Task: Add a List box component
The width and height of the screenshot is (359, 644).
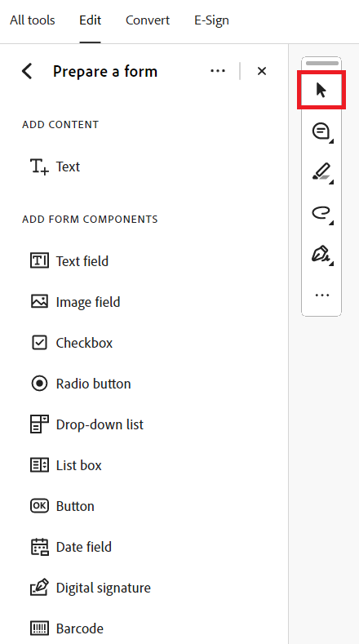Action: [66, 465]
